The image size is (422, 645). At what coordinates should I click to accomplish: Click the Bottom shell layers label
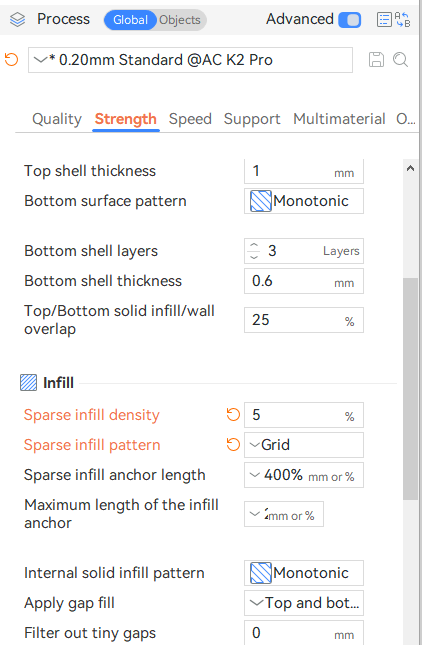click(x=91, y=251)
